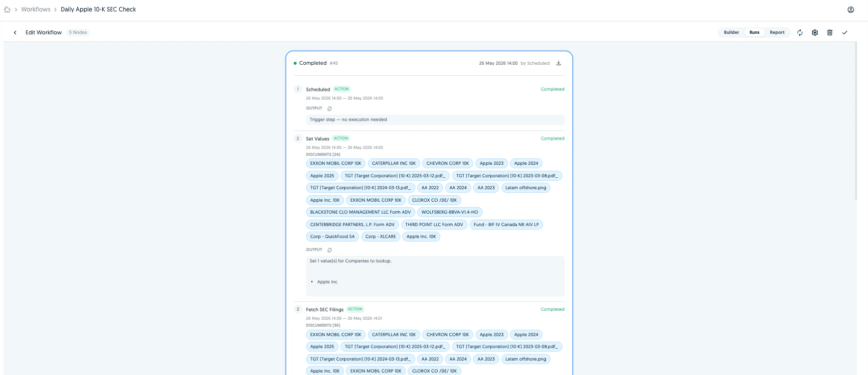Screen dimensions: 868x375
Task: Open TGT 2025-03-12 pdf in Fetch SEC Filings
Action: (395, 347)
